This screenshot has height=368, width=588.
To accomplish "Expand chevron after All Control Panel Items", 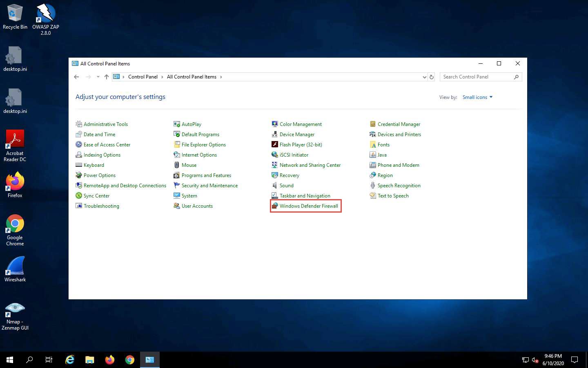I will [221, 77].
